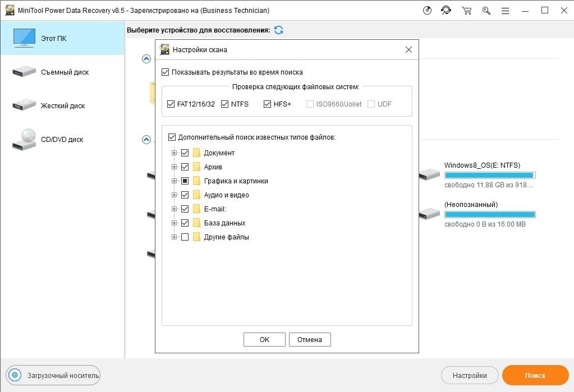Uncheck the Архив checkbox
Image resolution: width=574 pixels, height=392 pixels.
point(185,167)
